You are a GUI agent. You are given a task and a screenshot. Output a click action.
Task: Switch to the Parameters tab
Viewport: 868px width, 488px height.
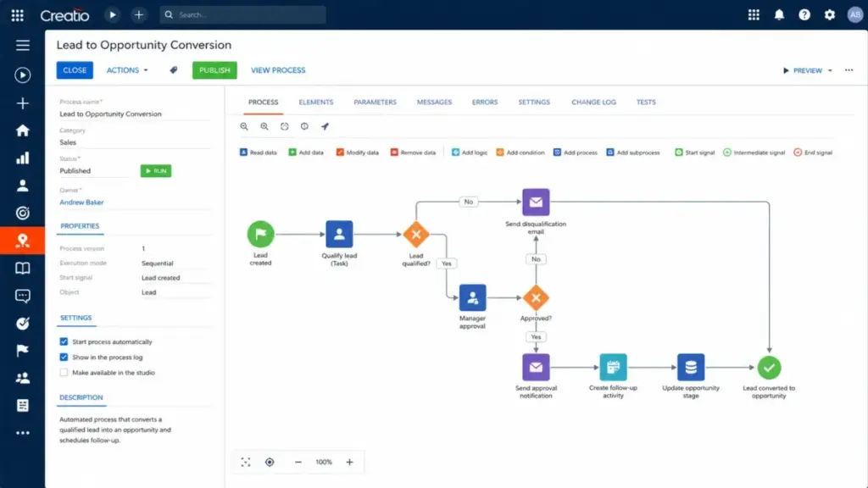click(x=375, y=103)
